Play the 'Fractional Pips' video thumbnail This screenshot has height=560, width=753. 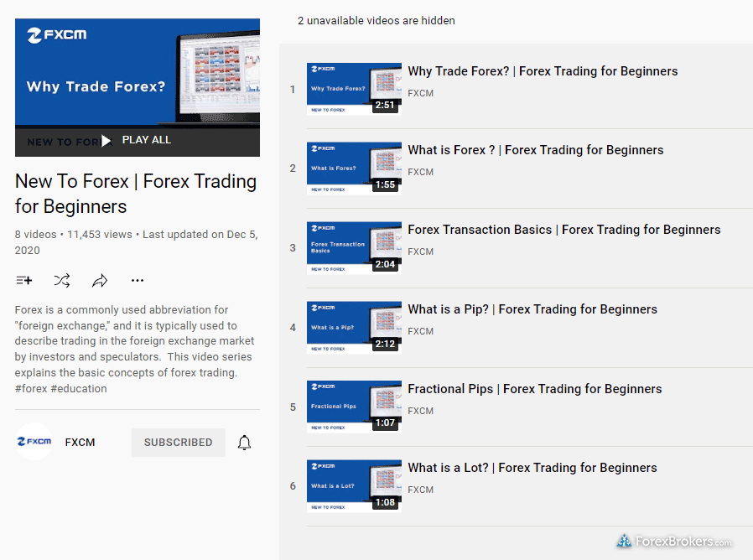point(354,407)
